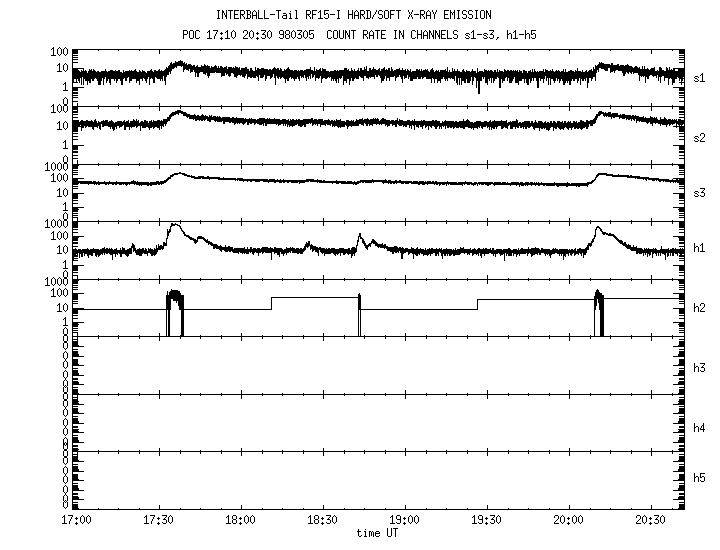Image resolution: width=720 pixels, height=550 pixels.
Task: Click the h1 channel label
Action: (x=700, y=248)
